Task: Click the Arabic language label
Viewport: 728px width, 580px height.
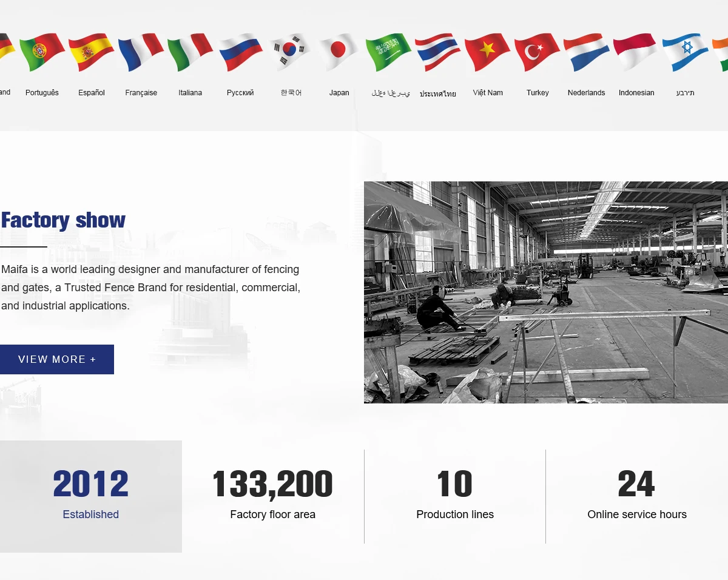Action: click(x=391, y=93)
